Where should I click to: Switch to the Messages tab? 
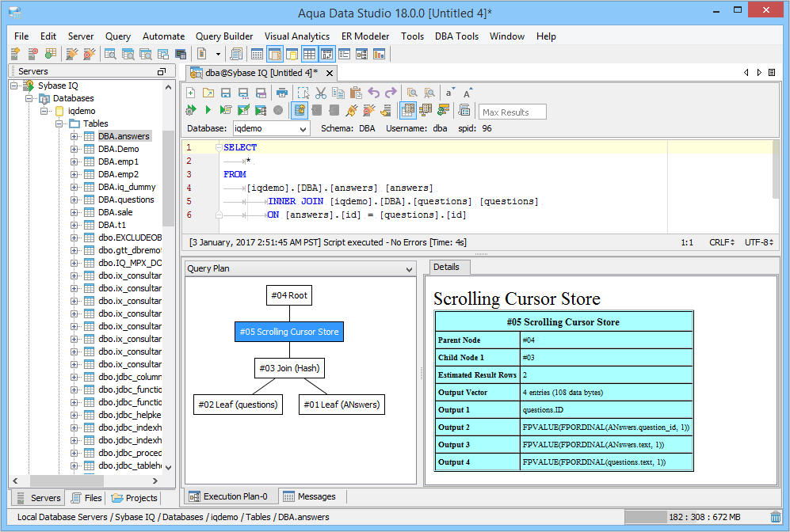coord(310,496)
